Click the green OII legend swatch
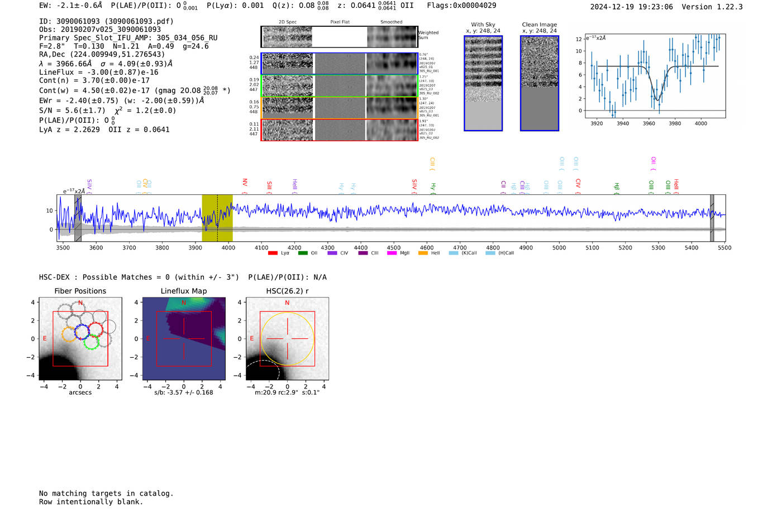The width and height of the screenshot is (782, 532). point(303,253)
